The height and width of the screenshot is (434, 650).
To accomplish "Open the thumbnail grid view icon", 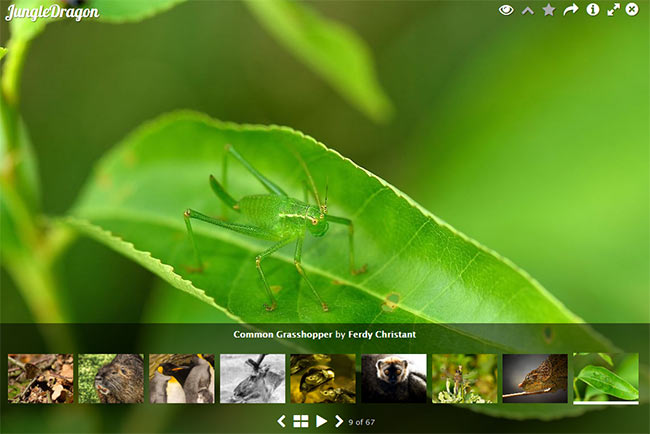I will coord(301,422).
